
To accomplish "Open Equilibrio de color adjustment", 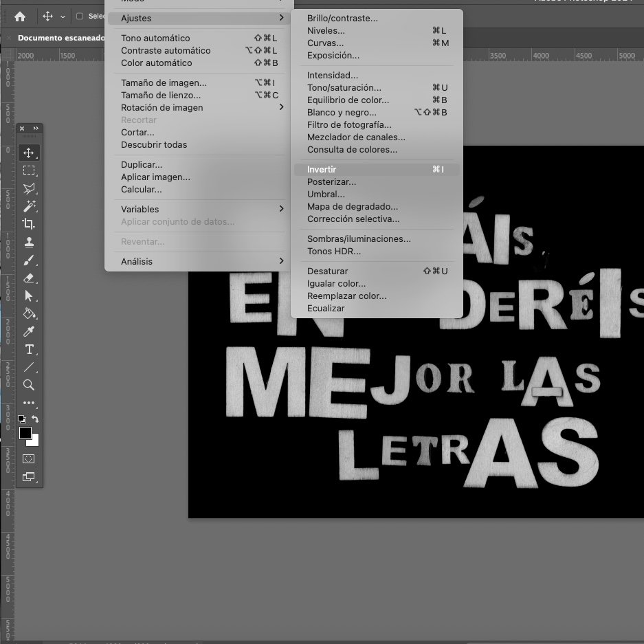I will click(377, 100).
